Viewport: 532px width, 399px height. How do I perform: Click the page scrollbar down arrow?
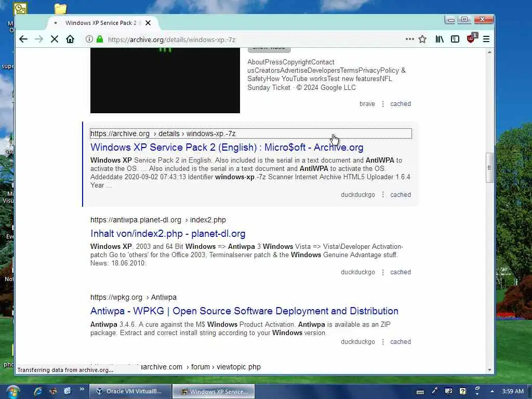coord(489,370)
